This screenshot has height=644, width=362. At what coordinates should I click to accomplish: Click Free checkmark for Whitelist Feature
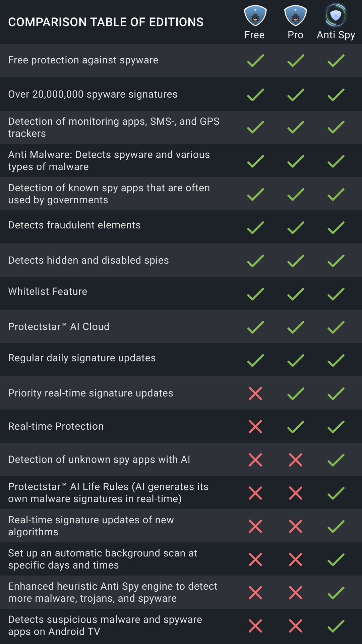click(255, 294)
